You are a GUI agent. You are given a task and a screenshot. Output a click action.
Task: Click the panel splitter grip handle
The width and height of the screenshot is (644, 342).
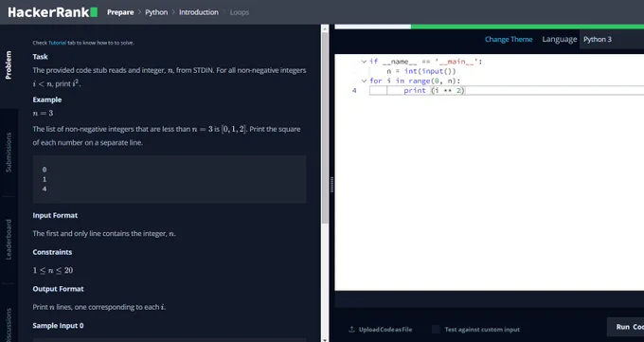pyautogui.click(x=331, y=185)
